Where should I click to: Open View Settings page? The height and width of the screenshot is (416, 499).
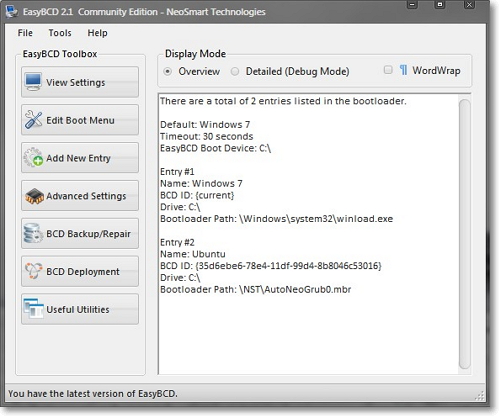(x=80, y=82)
